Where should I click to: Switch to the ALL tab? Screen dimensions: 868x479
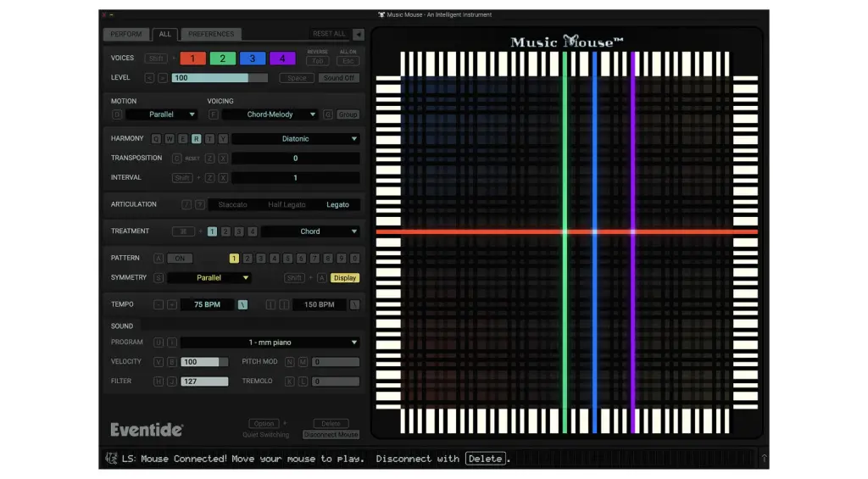[165, 34]
